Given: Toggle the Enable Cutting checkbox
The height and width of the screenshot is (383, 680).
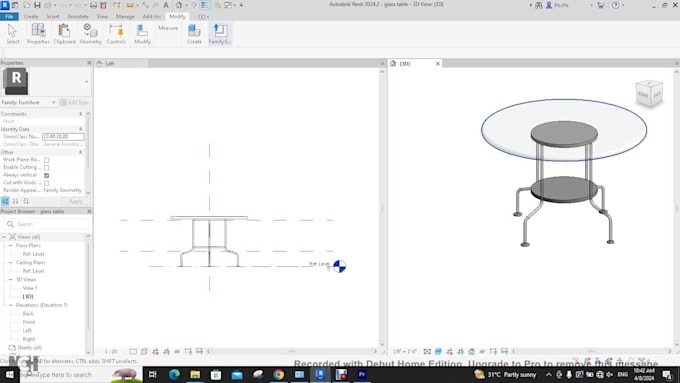Looking at the screenshot, I should point(46,168).
